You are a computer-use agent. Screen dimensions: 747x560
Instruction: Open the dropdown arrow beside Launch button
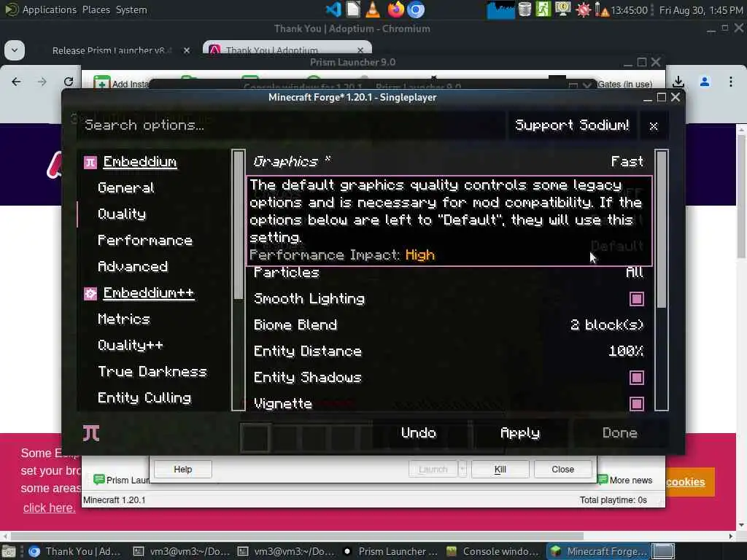click(x=462, y=469)
